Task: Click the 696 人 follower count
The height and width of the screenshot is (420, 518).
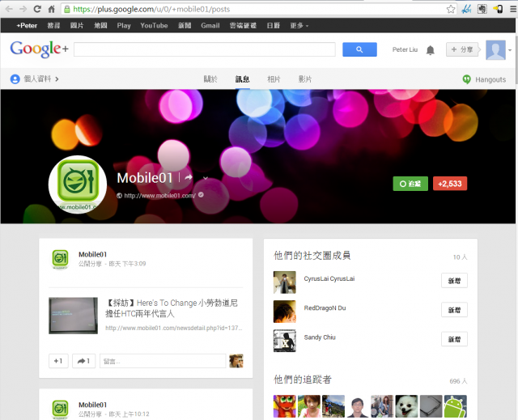Action: point(459,381)
